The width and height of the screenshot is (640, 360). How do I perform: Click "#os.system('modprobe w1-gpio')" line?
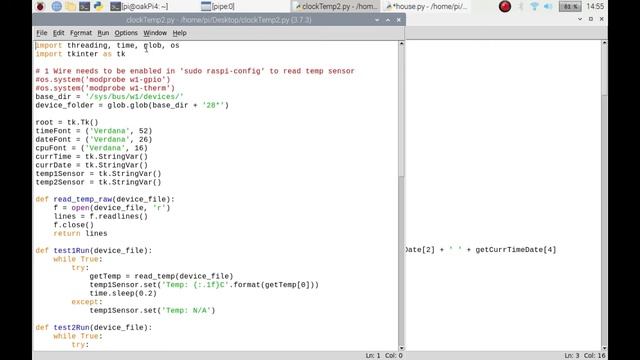pos(103,80)
